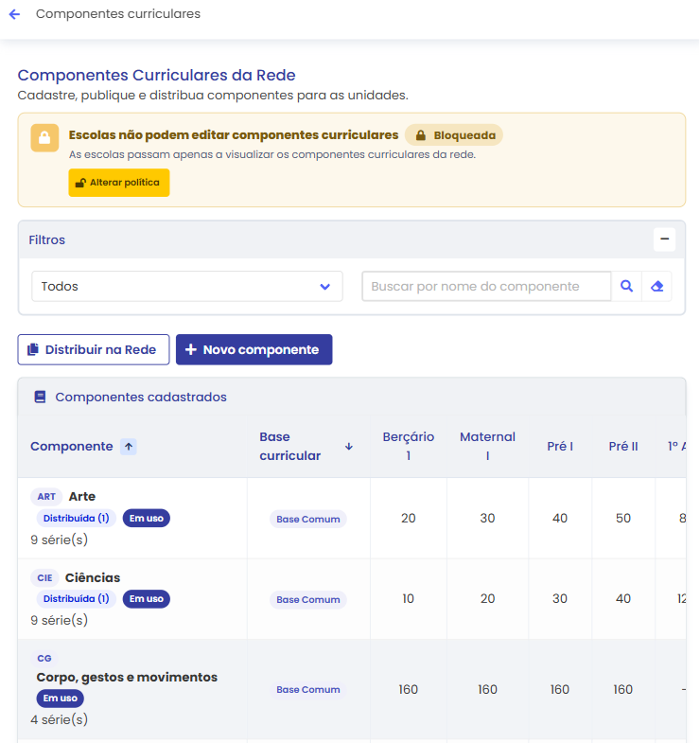The image size is (700, 743).
Task: Click the Novo componente button
Action: click(254, 349)
